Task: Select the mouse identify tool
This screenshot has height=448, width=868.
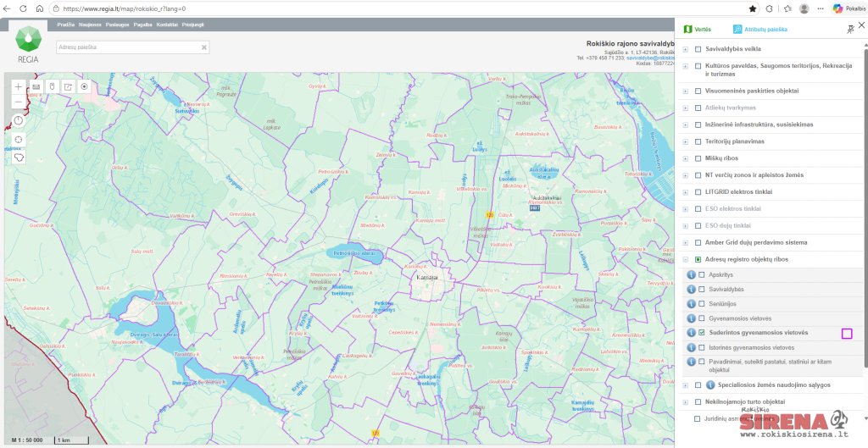Action: (52, 86)
